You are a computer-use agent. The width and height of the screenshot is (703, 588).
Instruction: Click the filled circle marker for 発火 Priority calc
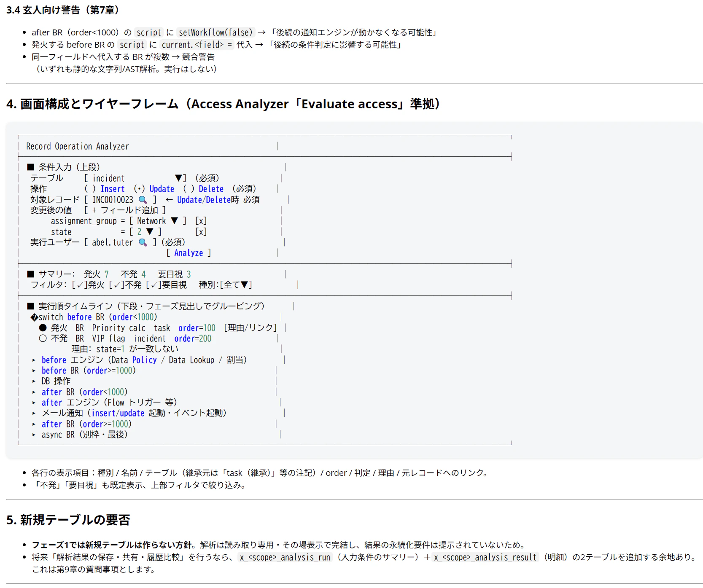pos(43,328)
